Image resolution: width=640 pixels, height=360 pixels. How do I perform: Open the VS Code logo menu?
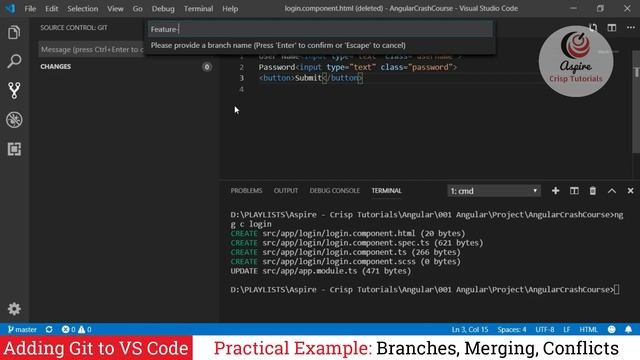tap(10, 8)
